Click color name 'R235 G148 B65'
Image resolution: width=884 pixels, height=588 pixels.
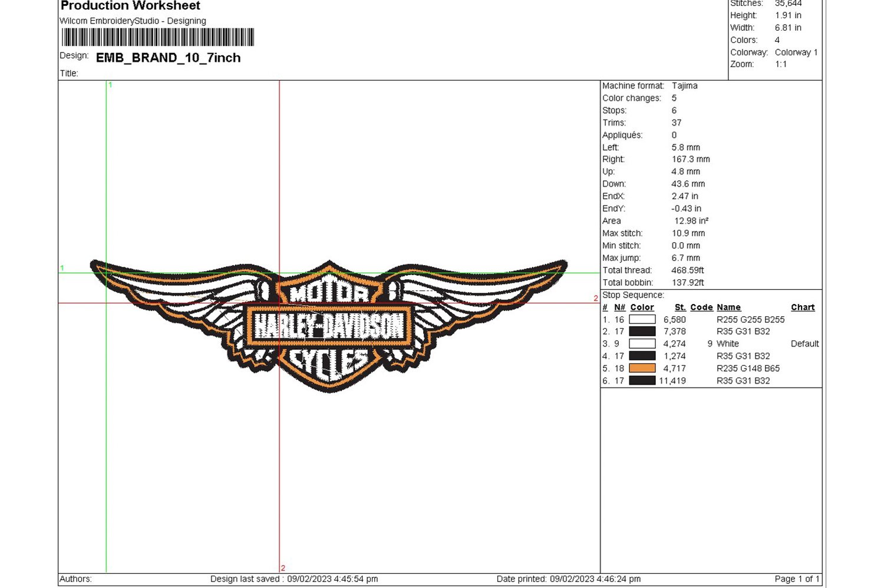[x=748, y=368]
